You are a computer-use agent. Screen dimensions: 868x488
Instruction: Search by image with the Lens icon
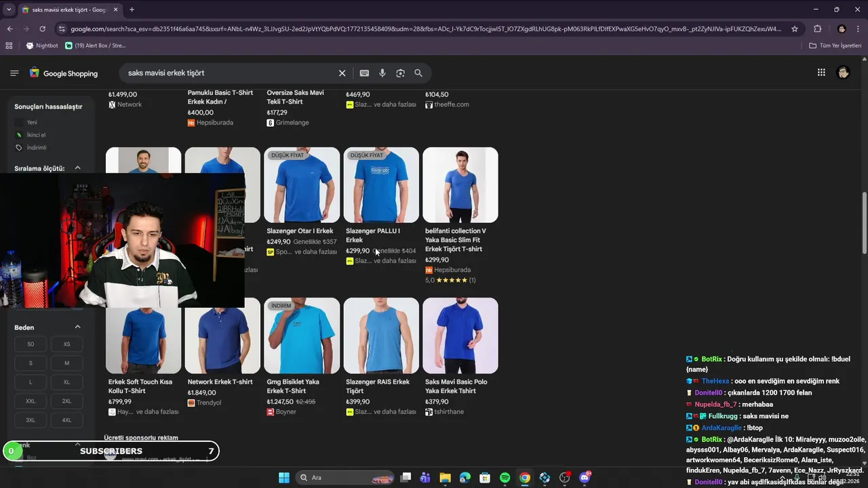[400, 73]
